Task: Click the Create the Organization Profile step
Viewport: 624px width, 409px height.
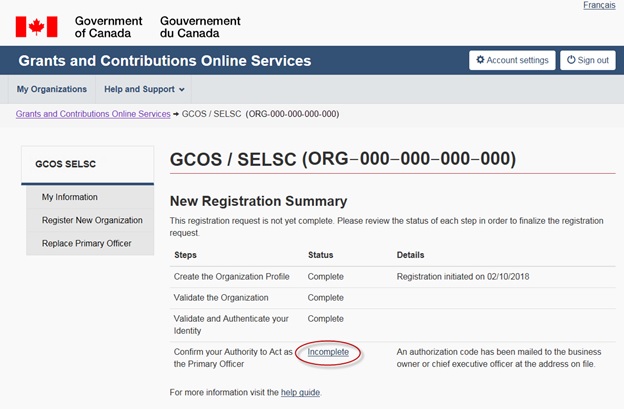Action: [233, 276]
